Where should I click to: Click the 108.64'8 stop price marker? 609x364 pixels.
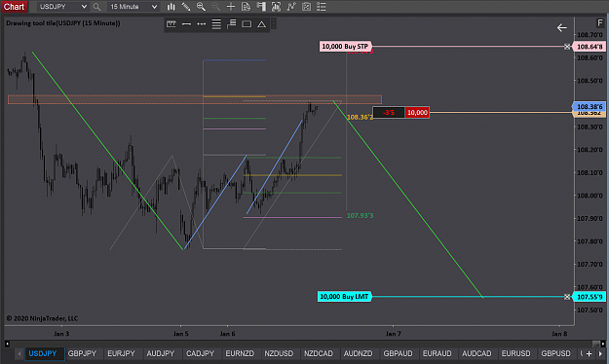590,47
